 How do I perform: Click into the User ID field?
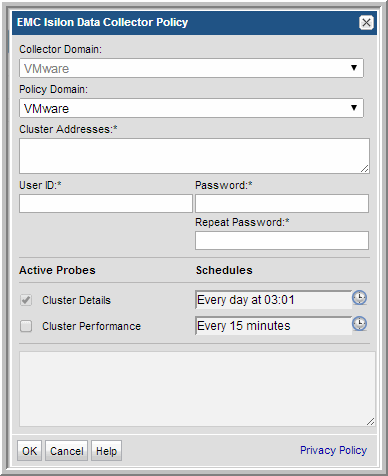(x=106, y=204)
